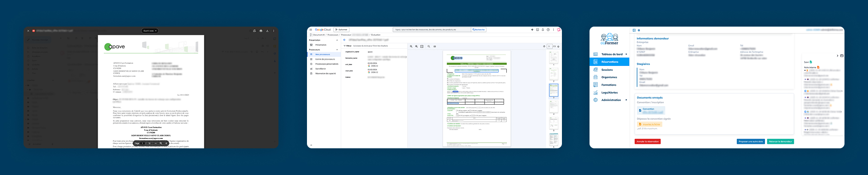Click 'Annuler la réservation' red button
This screenshot has width=868, height=175.
(x=648, y=142)
